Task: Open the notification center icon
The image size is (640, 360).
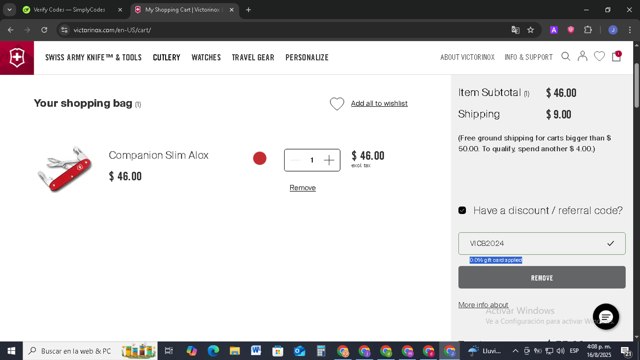Action: 626,351
